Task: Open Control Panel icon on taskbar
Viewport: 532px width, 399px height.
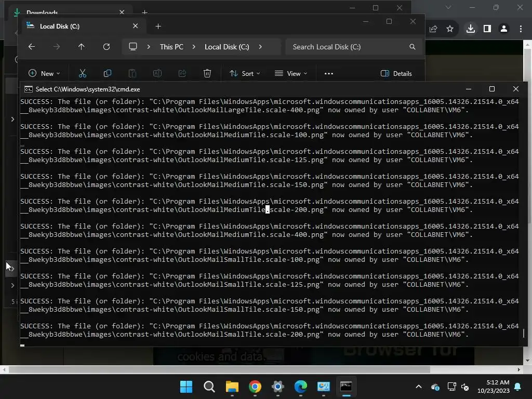Action: pyautogui.click(x=323, y=387)
